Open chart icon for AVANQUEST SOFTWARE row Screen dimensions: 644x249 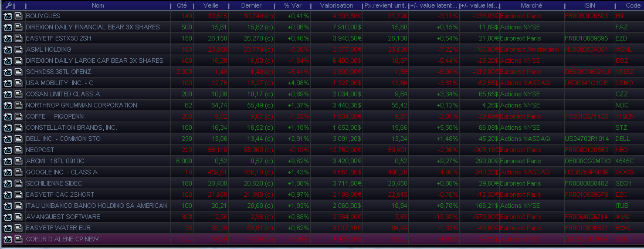pyautogui.click(x=8, y=217)
